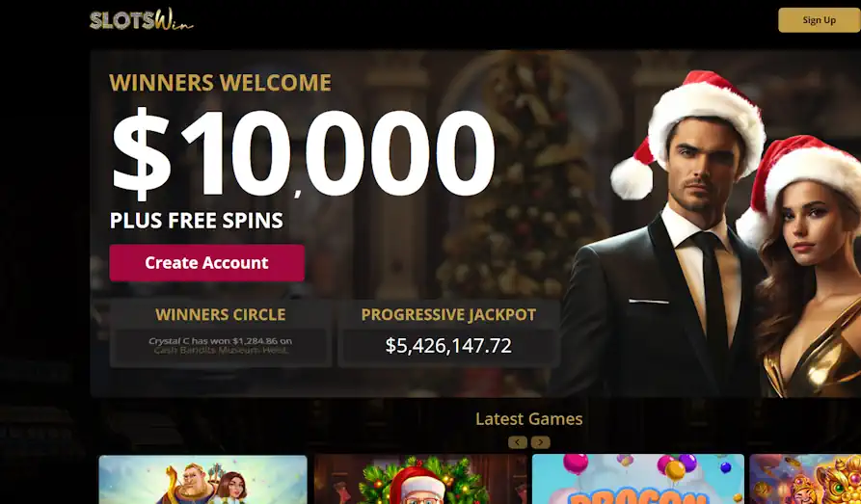Open the Dragon balloons game thumbnail

(x=638, y=479)
